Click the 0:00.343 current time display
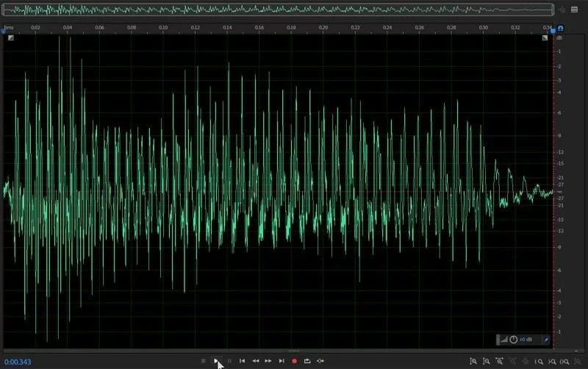Screen dimensions: 588x369 coord(18,362)
